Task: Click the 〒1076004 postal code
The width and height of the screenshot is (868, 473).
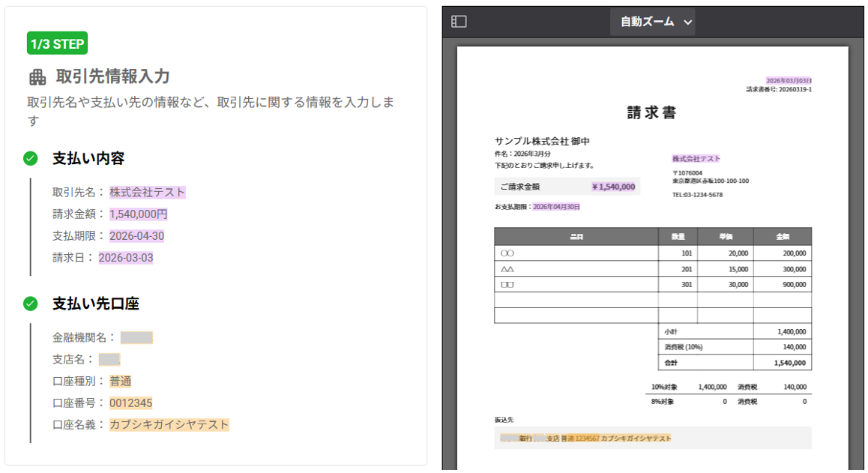Action: (x=687, y=173)
